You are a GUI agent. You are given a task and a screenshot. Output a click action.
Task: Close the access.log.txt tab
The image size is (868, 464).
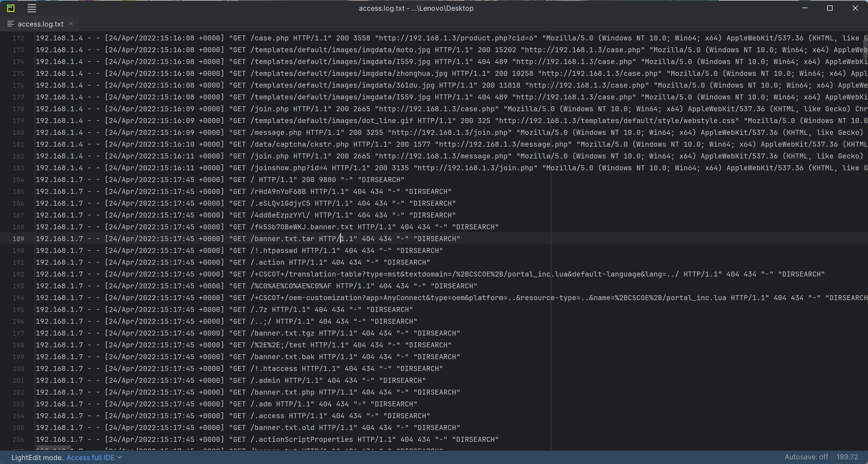coord(71,24)
